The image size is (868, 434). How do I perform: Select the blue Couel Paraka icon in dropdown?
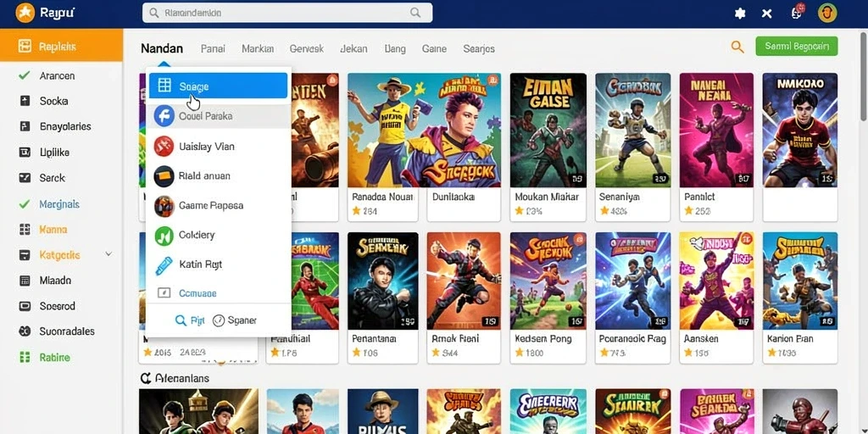pos(164,116)
